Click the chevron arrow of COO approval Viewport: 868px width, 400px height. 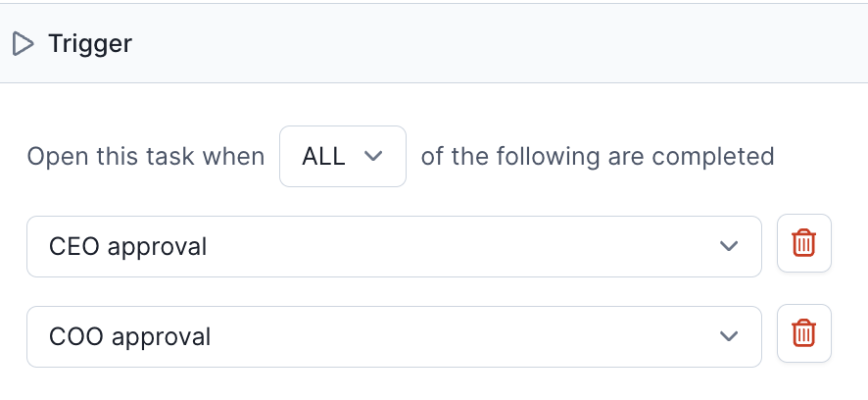point(729,336)
